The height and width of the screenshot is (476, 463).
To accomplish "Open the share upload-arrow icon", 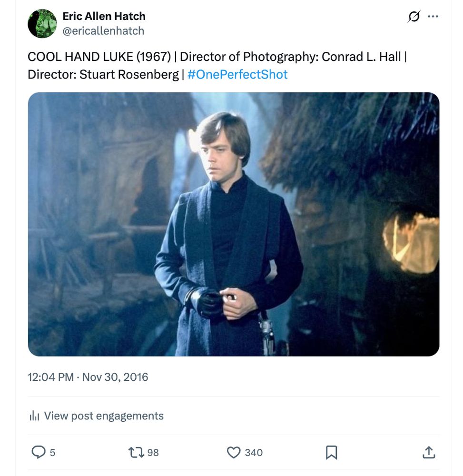I will point(429,452).
